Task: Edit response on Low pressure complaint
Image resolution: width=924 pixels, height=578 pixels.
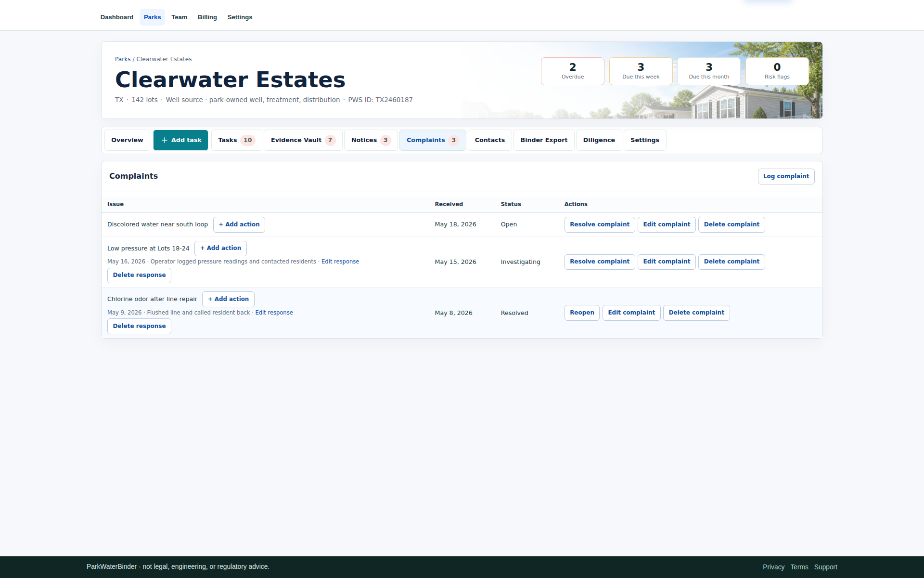Action: [x=340, y=262]
